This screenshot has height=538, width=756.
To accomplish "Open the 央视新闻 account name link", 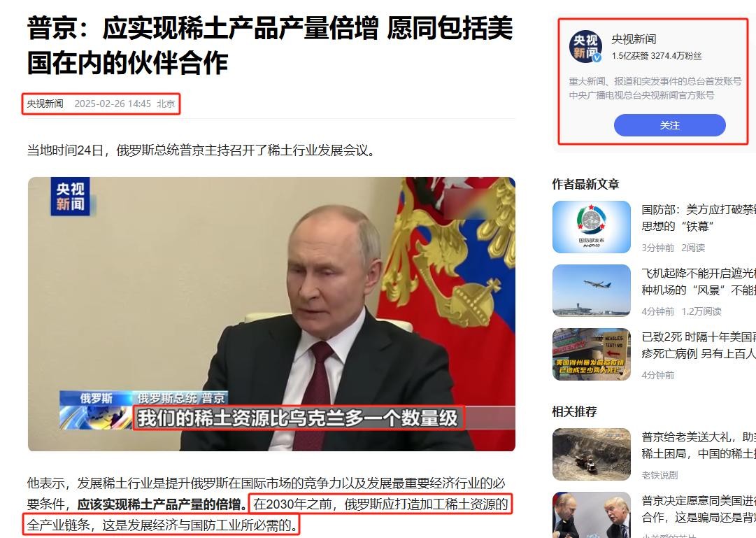I will click(634, 39).
